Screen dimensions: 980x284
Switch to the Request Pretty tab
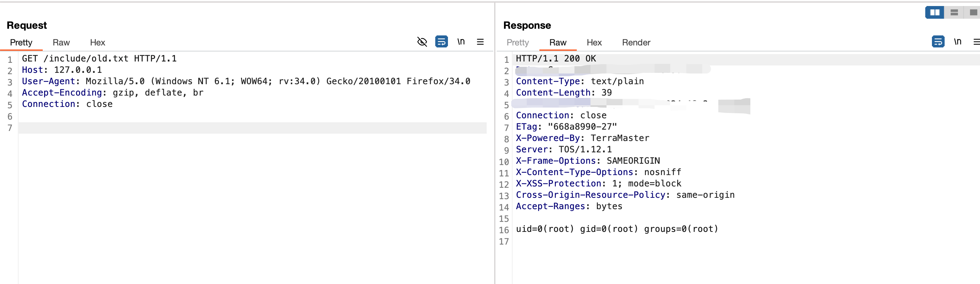point(21,43)
